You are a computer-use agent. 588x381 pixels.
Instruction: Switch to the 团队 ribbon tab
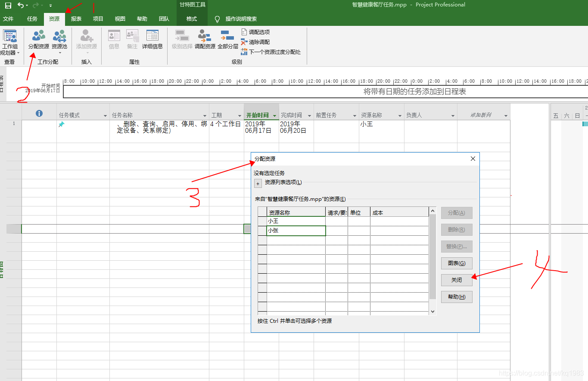164,19
